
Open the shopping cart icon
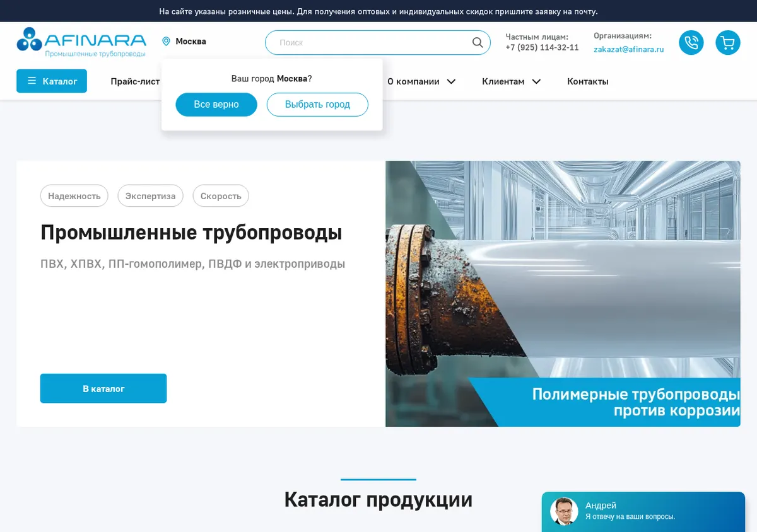pos(727,42)
